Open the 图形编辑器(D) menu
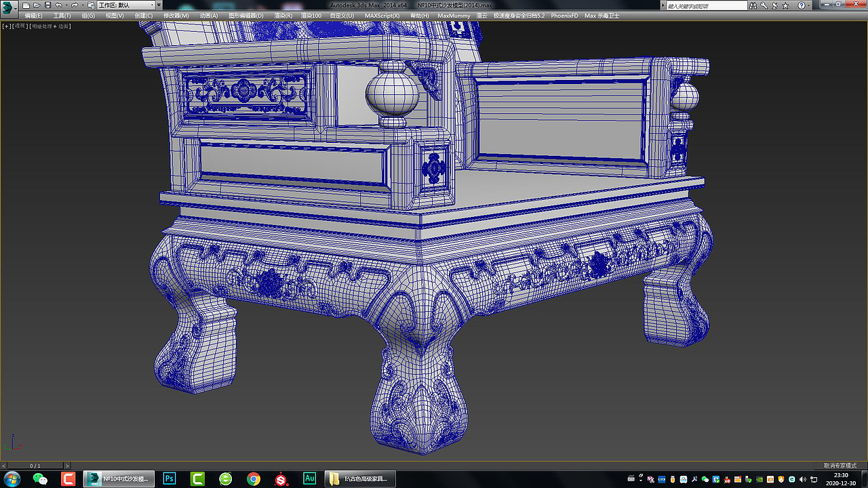 [247, 16]
